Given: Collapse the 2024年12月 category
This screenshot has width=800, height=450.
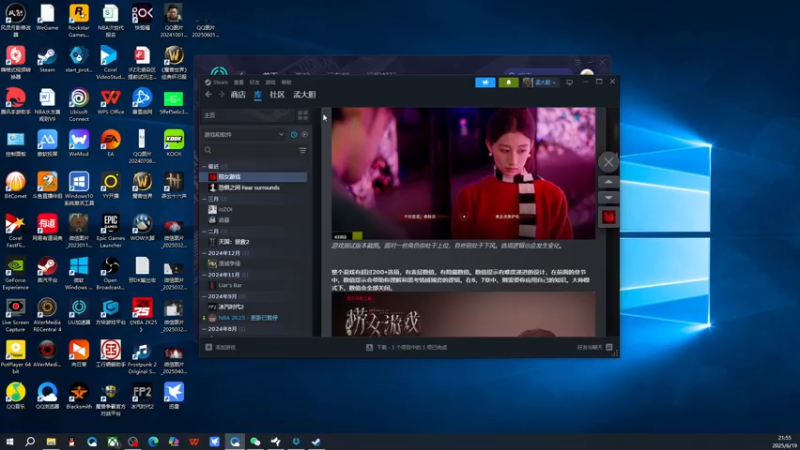Looking at the screenshot, I should tap(205, 253).
